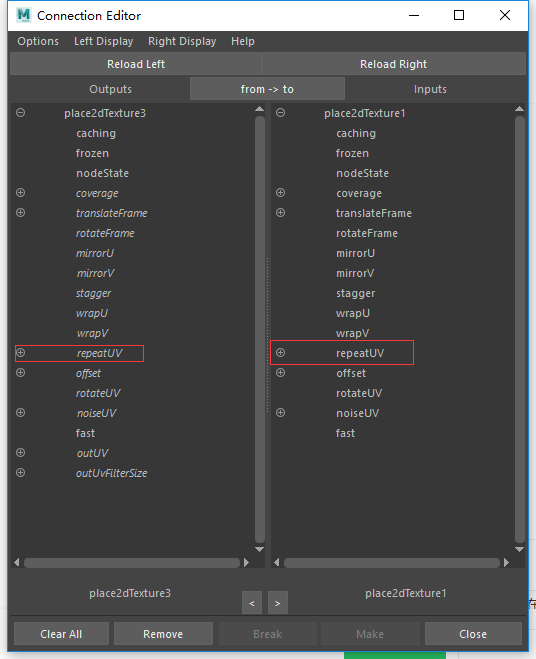Click right arrow button between node names
This screenshot has width=536, height=659.
[277, 603]
